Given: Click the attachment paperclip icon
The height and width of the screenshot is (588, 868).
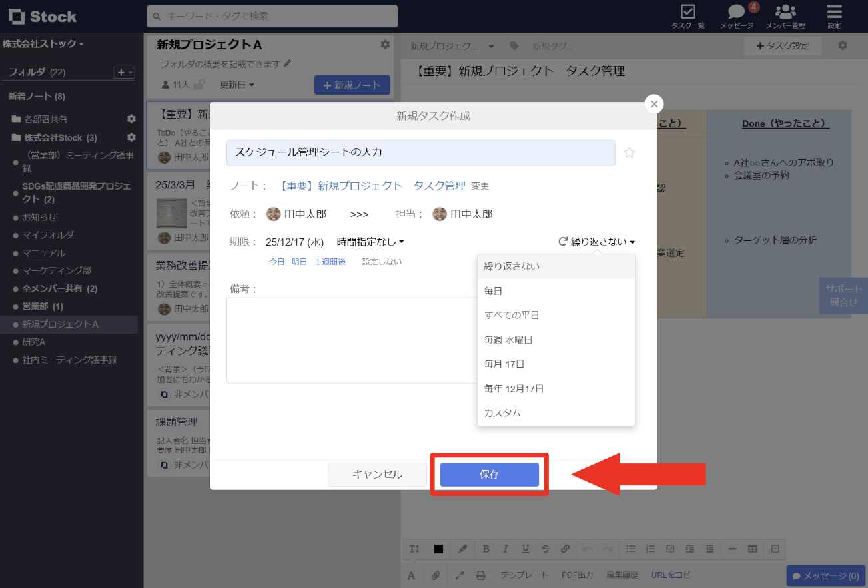Looking at the screenshot, I should (435, 574).
